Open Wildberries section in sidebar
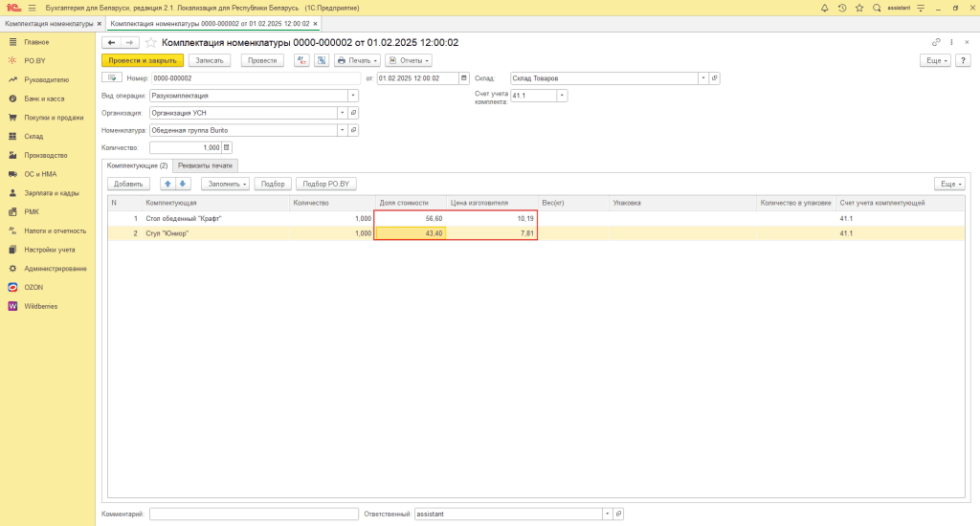This screenshot has height=526, width=980. (40, 306)
